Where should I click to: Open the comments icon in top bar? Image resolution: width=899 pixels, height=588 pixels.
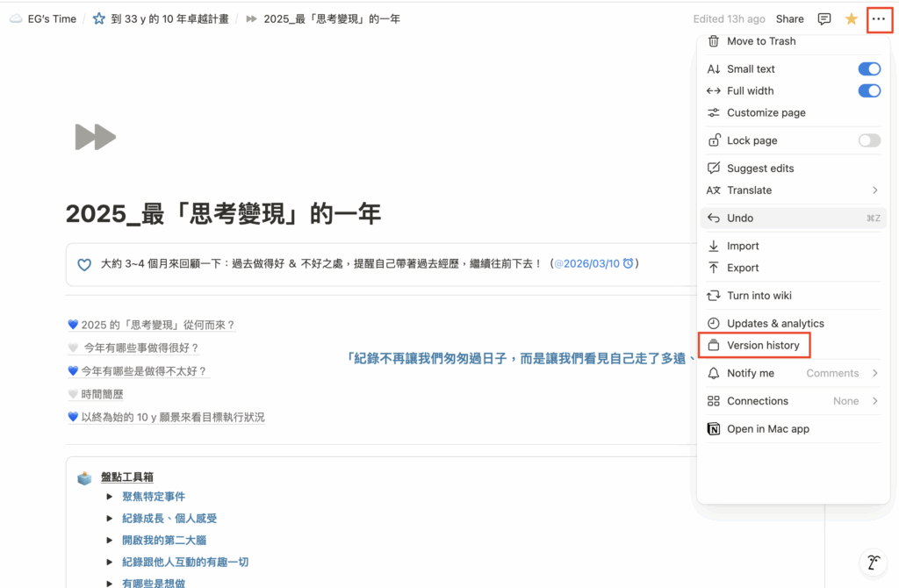824,18
